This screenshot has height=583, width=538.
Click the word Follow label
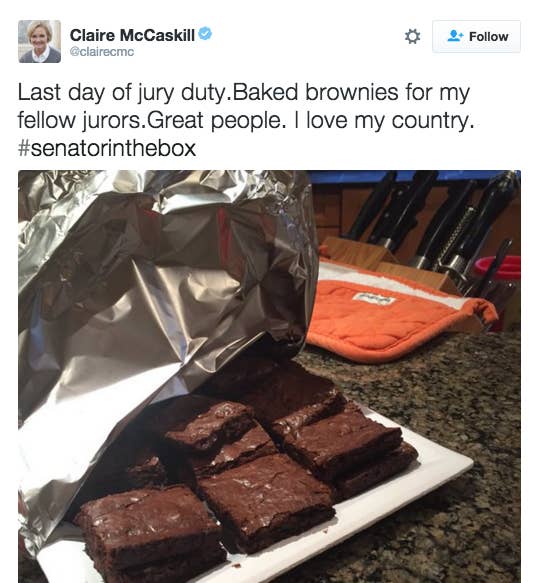[489, 37]
